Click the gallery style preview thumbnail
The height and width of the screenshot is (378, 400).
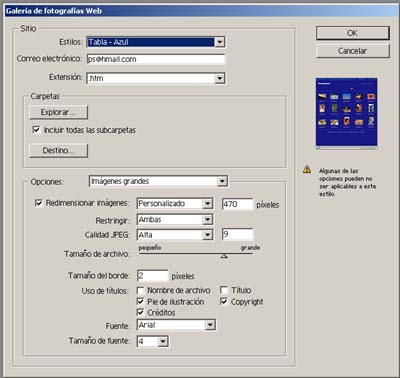tap(347, 114)
